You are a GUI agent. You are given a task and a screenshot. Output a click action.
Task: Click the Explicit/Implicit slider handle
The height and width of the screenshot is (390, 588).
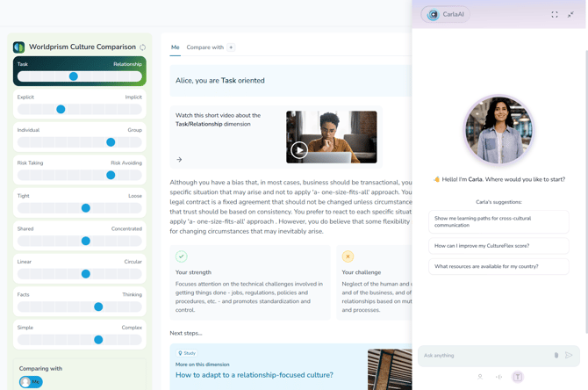pyautogui.click(x=61, y=109)
